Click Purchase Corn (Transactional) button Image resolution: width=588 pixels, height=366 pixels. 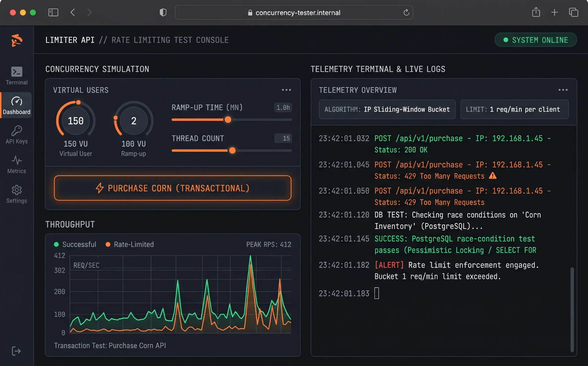173,188
